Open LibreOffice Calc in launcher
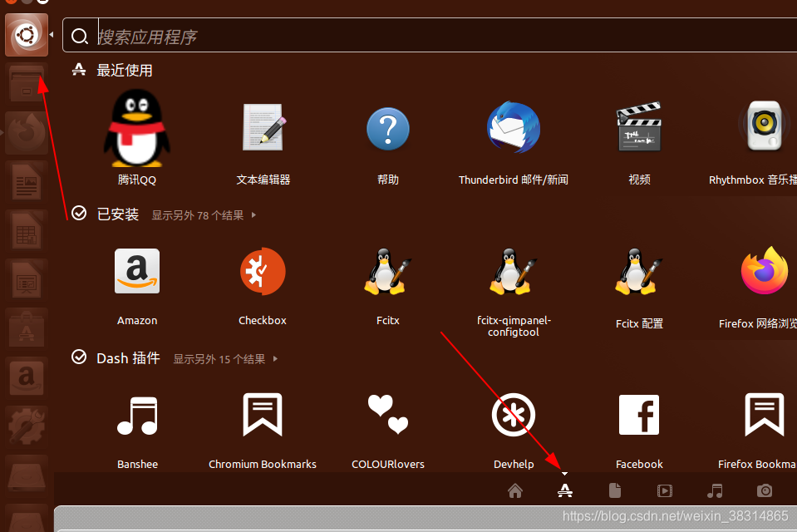The image size is (797, 532). (27, 230)
